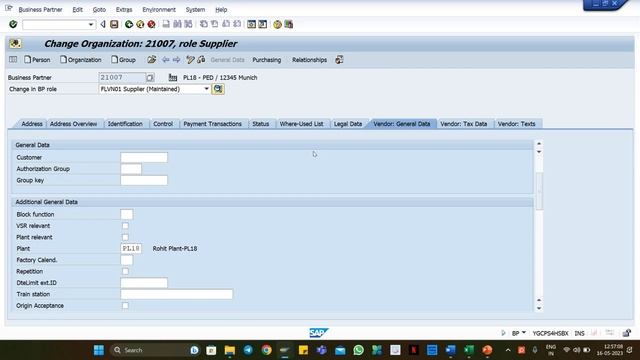Viewport: 640px width, 360px height.
Task: Click the red Cancel icon
Action: pos(151,24)
